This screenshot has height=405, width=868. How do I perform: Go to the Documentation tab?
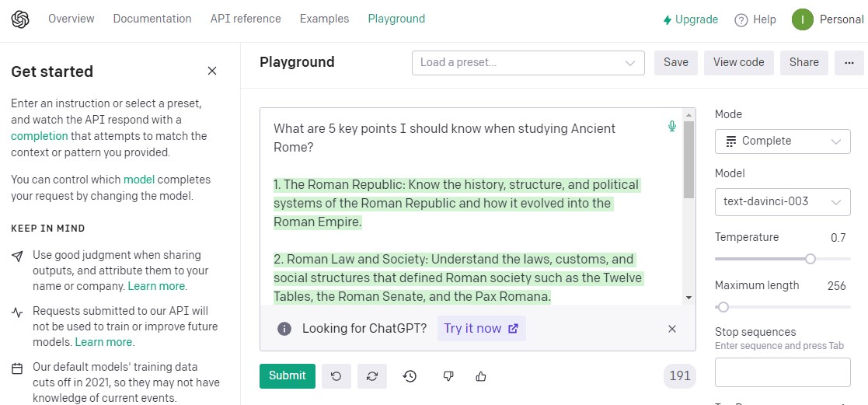[152, 19]
